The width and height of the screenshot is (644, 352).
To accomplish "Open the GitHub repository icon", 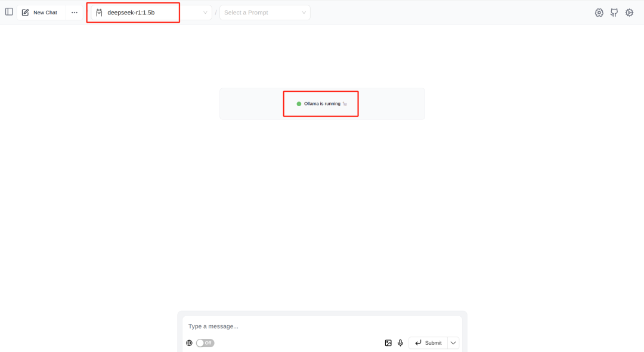I will [614, 13].
